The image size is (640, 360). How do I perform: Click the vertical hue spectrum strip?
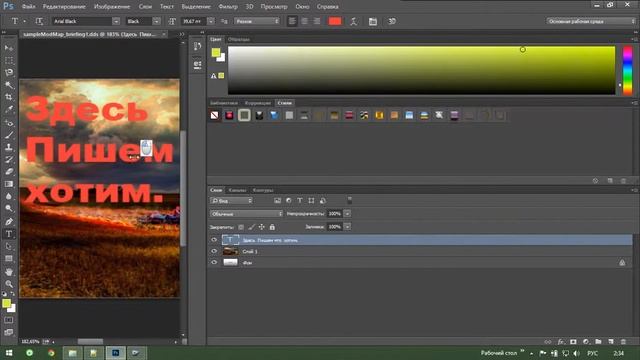coord(627,71)
